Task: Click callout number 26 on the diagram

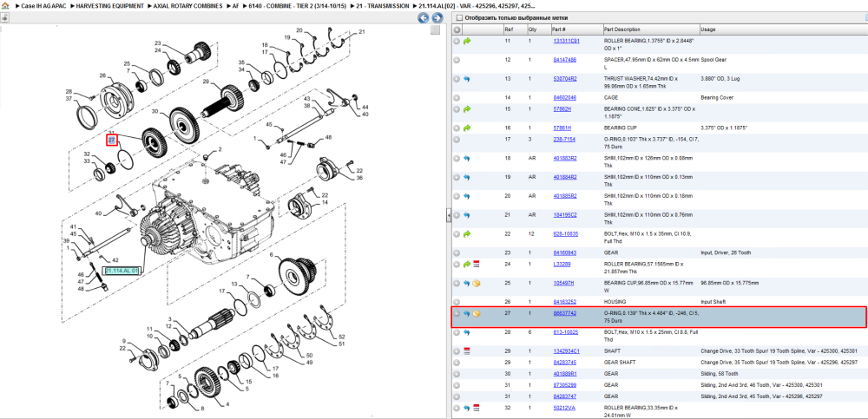Action: [103, 75]
